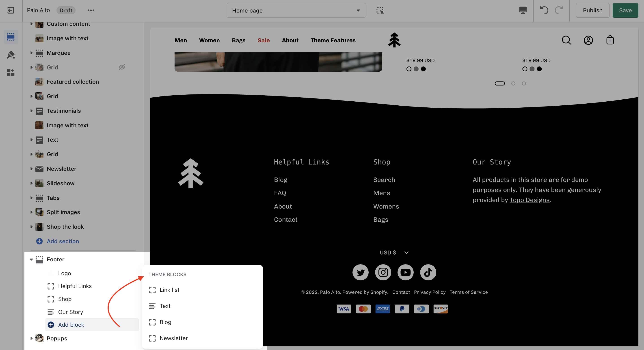Click the TikTok social icon in footer

point(428,272)
